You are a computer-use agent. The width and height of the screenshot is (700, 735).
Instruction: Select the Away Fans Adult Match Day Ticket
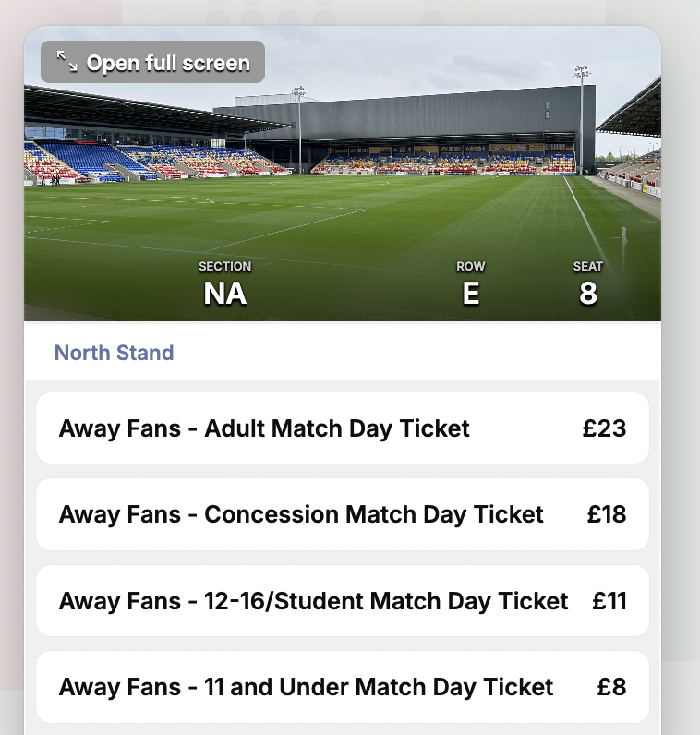[264, 428]
